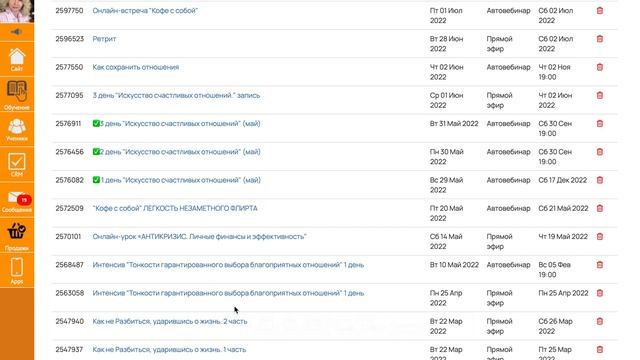The width and height of the screenshot is (640, 360).
Task: Open 3 день Искусство счастливых отношений запись
Action: (176, 95)
